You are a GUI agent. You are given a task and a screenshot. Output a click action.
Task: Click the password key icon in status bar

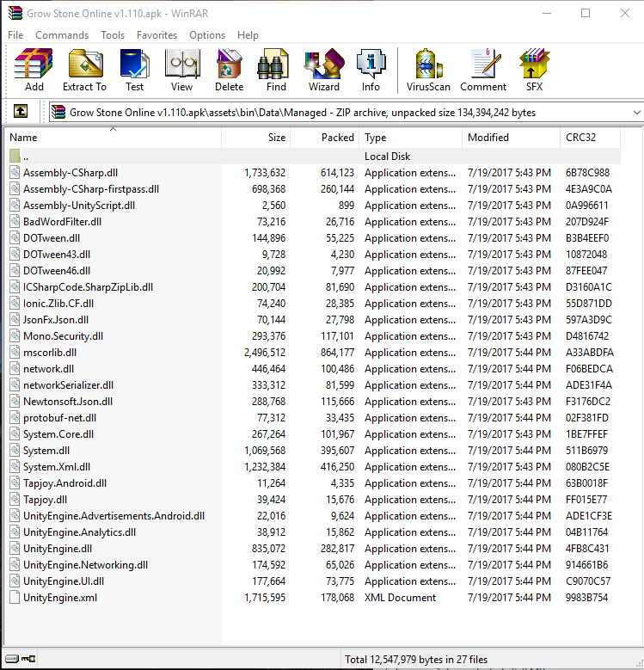(28, 659)
